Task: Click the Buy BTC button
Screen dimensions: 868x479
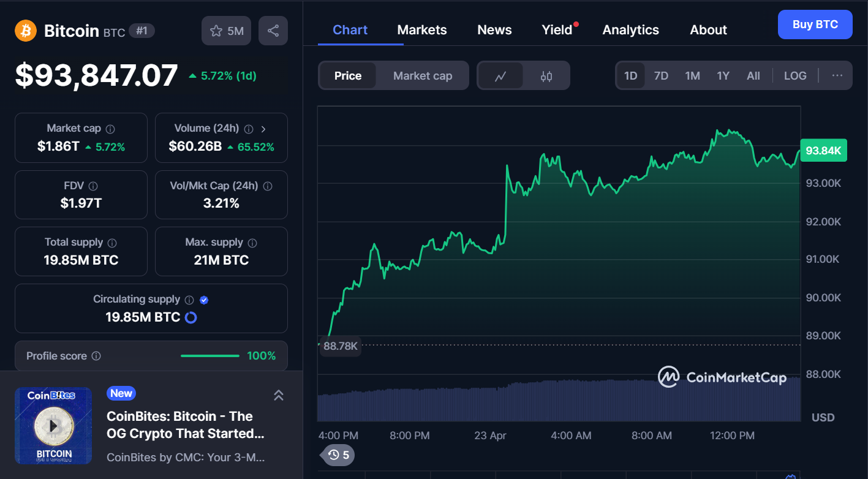Action: point(815,25)
